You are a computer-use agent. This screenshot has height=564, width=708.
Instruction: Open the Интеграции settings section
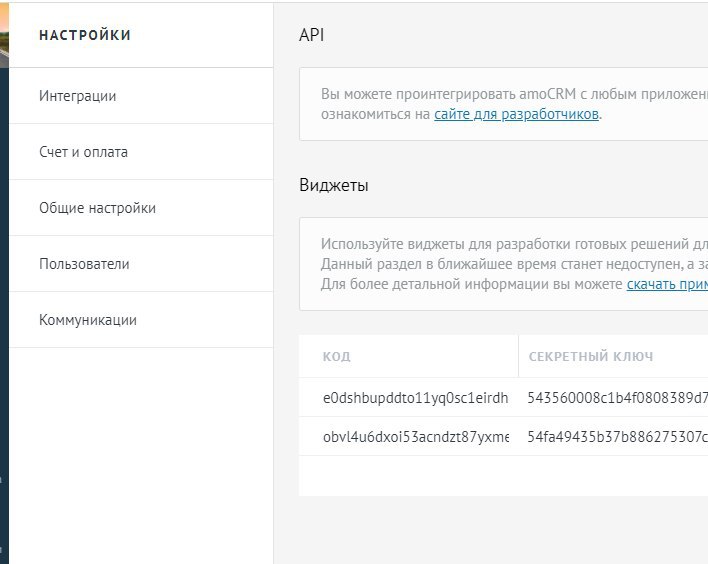tap(78, 96)
